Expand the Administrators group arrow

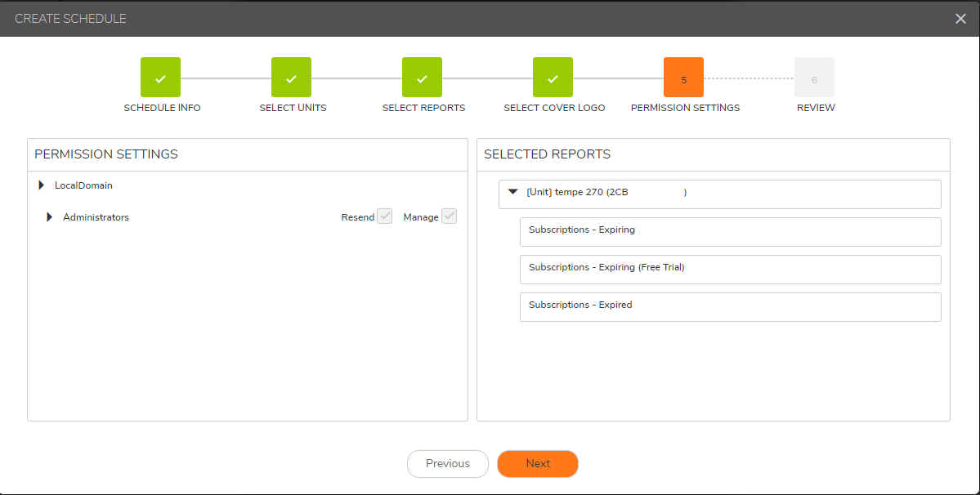(x=50, y=217)
